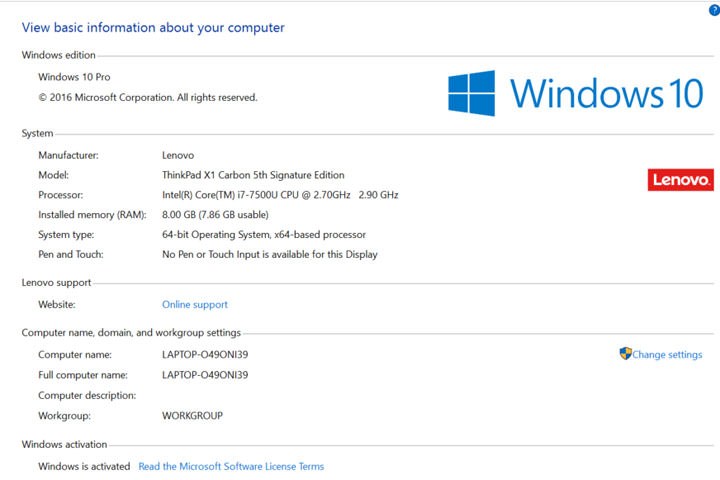Select the value next to Full computer name
Screen dimensions: 720x480
(204, 375)
